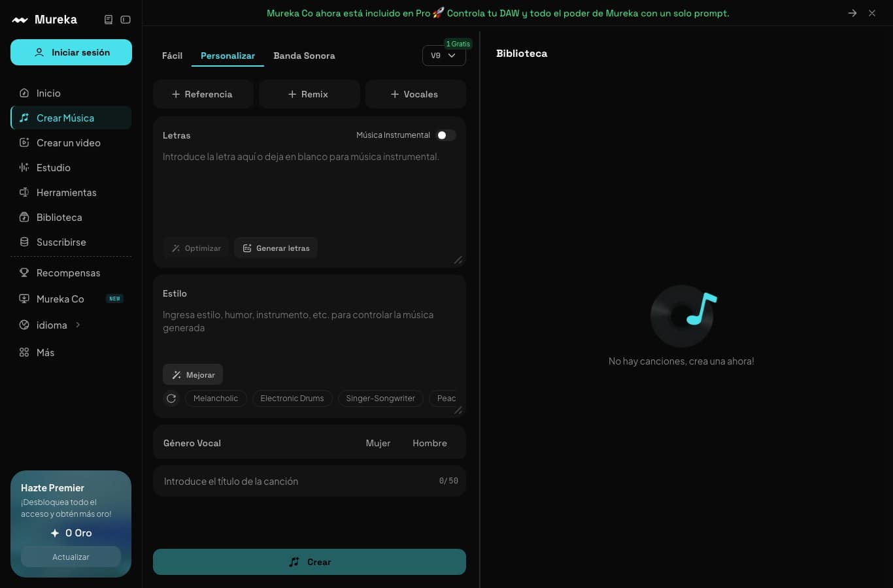Image resolution: width=893 pixels, height=588 pixels.
Task: Open Recompensas in the sidebar
Action: [x=71, y=273]
